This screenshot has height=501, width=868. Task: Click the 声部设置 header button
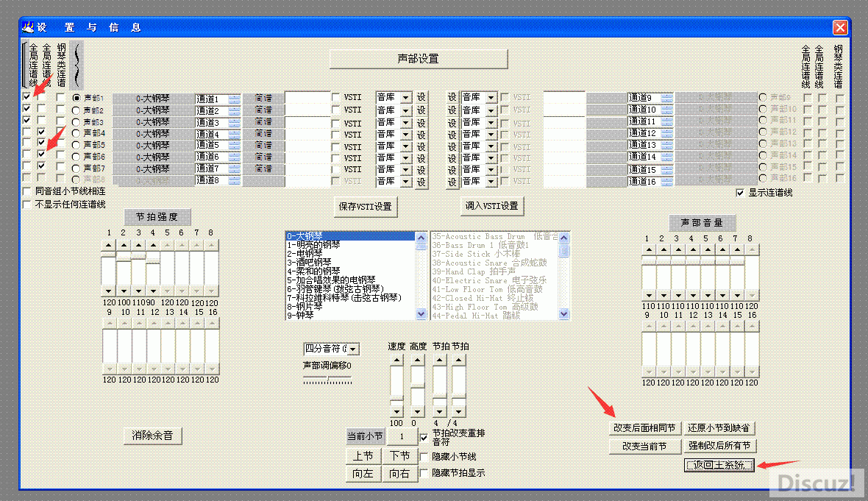pos(419,59)
